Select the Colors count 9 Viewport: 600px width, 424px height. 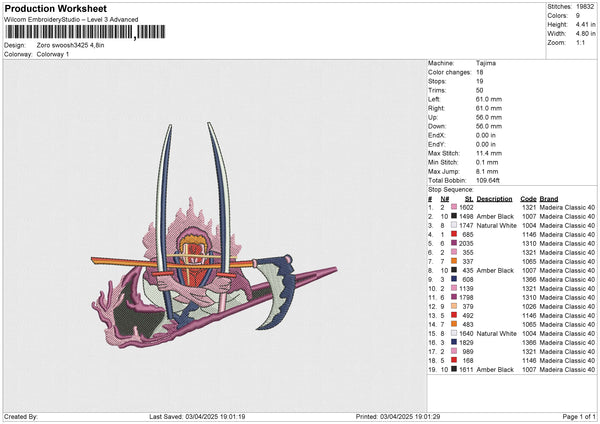[578, 16]
